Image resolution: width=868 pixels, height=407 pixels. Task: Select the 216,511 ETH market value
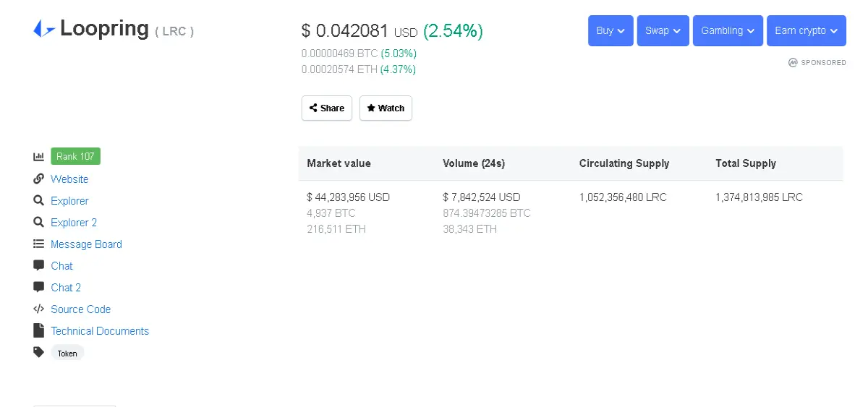click(336, 229)
